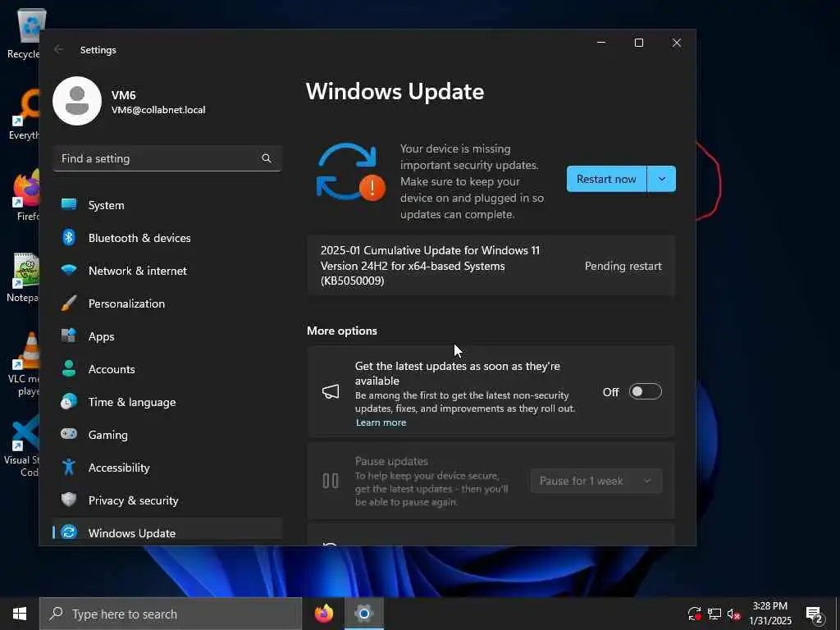Go to Time & language settings
This screenshot has width=840, height=630.
click(x=167, y=402)
